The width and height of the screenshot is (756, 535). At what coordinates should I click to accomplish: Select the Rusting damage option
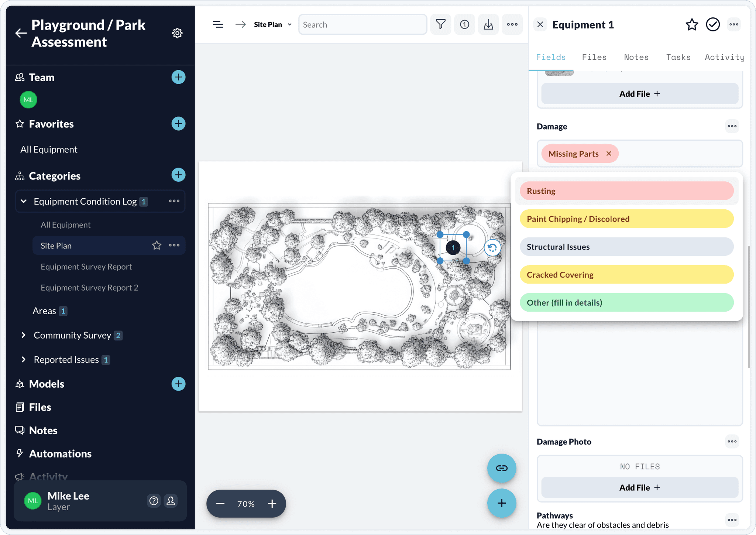coord(626,191)
